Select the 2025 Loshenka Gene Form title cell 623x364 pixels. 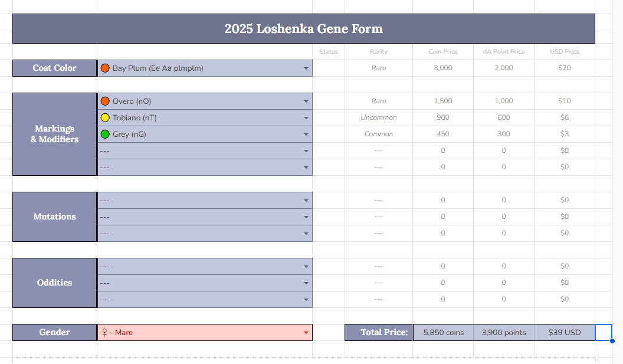click(303, 28)
